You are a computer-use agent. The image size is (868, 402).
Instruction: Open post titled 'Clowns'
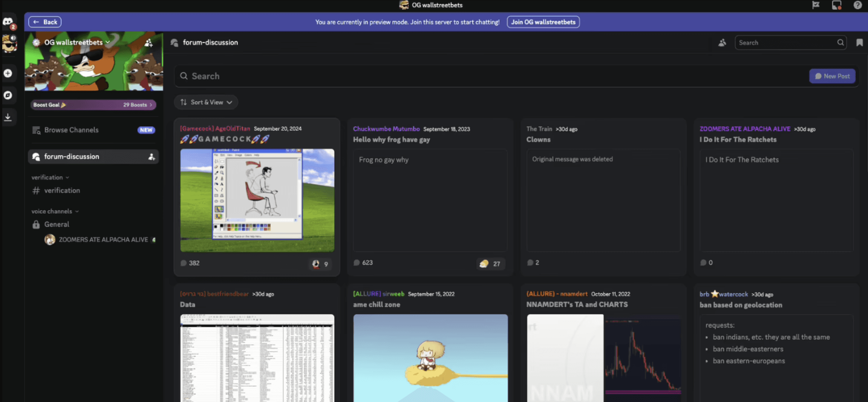[x=538, y=139]
